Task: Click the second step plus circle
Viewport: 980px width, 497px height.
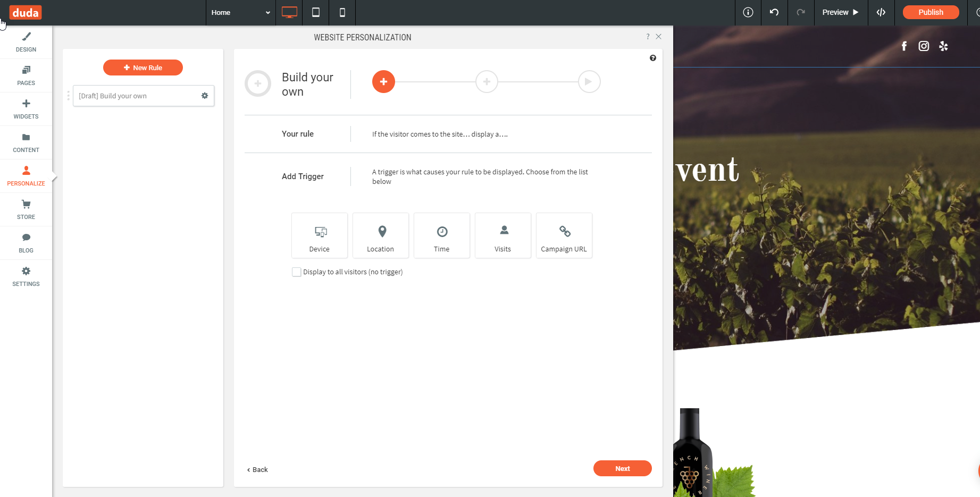Action: coord(487,81)
